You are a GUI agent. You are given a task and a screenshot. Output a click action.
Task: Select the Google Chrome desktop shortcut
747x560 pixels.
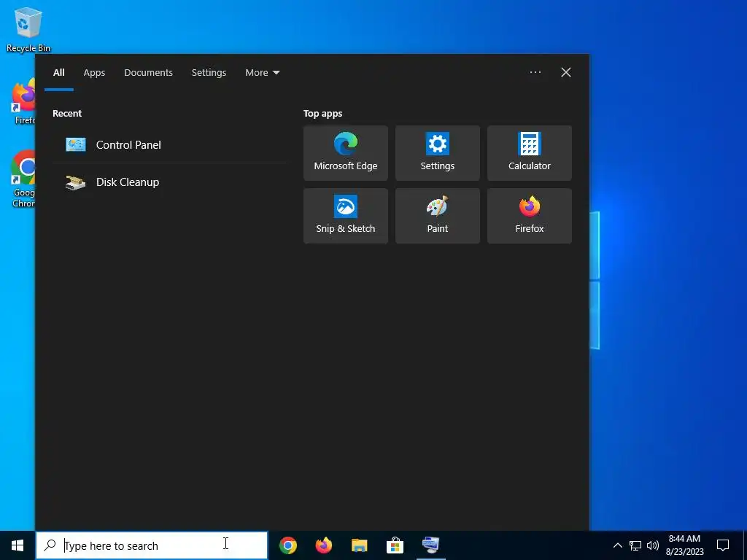[23, 179]
